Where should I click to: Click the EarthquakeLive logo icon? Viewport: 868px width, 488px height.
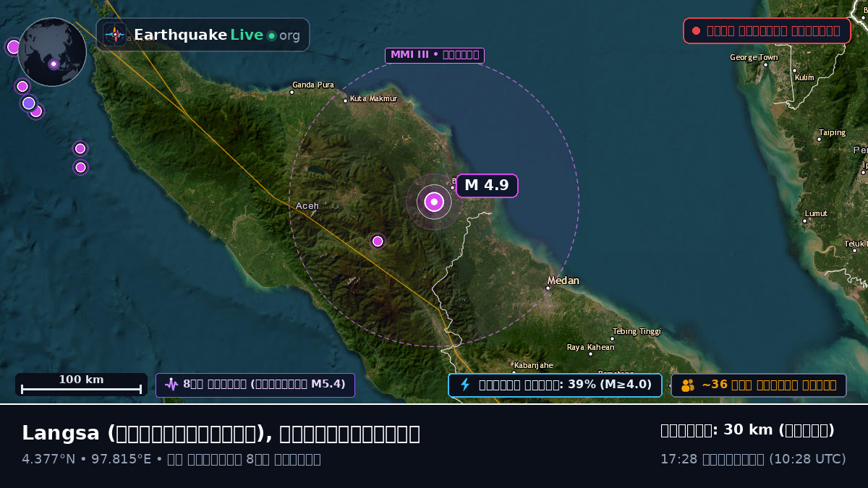(114, 35)
